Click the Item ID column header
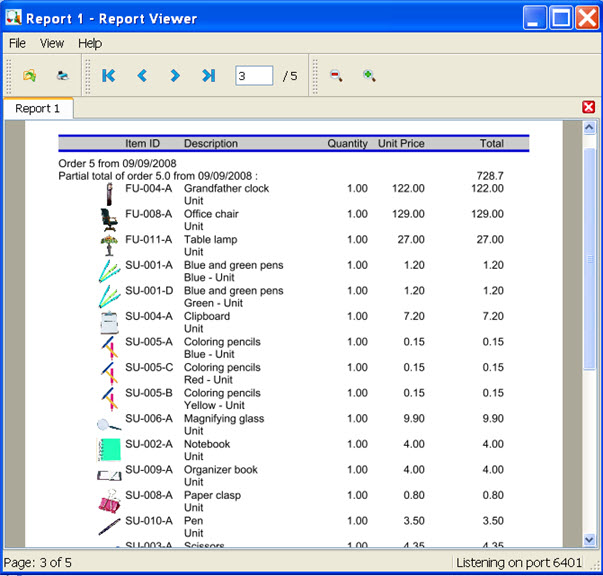603x576 pixels. click(x=142, y=143)
